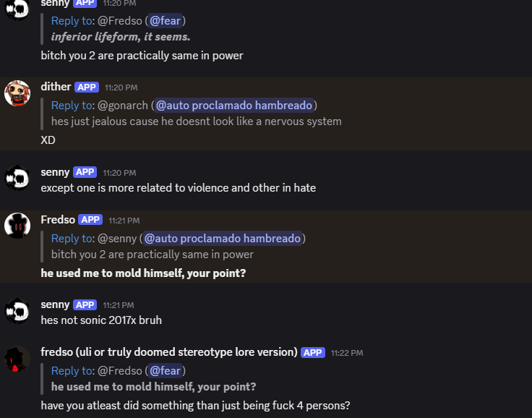
Task: Click the Fredso username at 11:21 PM
Action: (58, 220)
